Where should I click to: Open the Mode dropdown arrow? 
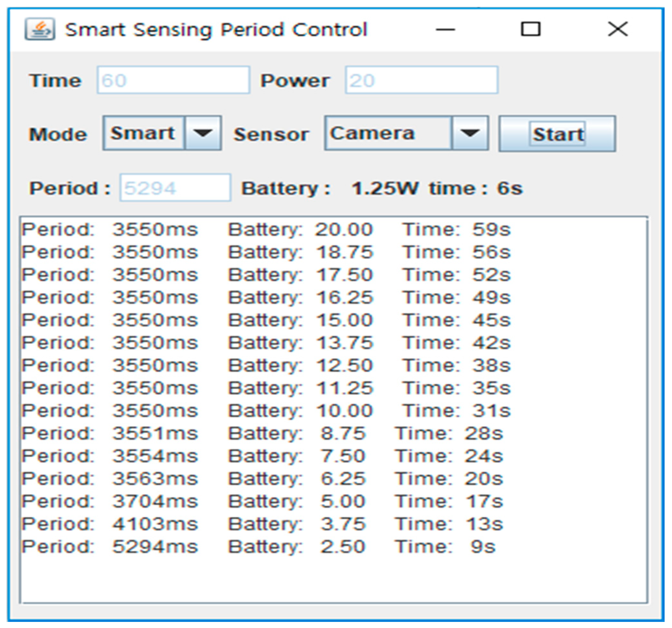tap(203, 133)
